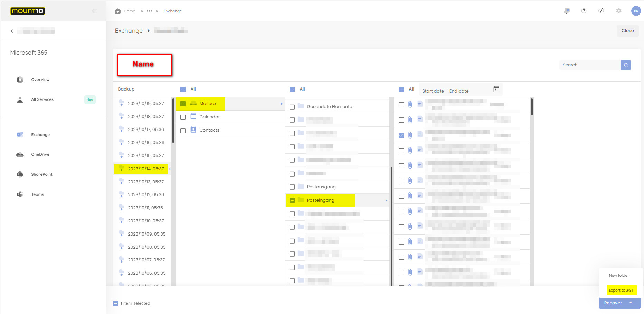Click the Close button

627,31
